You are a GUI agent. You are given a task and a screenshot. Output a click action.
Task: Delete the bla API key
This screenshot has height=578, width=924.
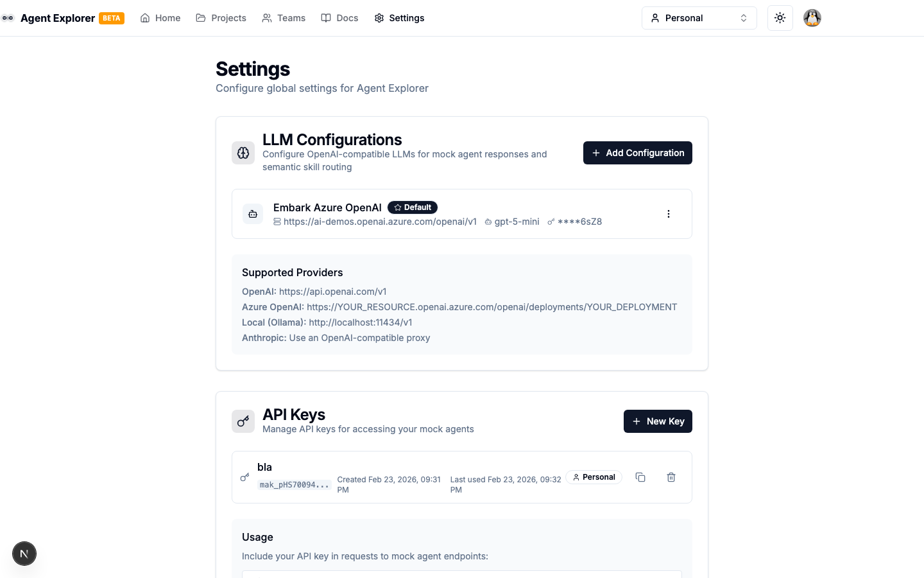pyautogui.click(x=671, y=477)
